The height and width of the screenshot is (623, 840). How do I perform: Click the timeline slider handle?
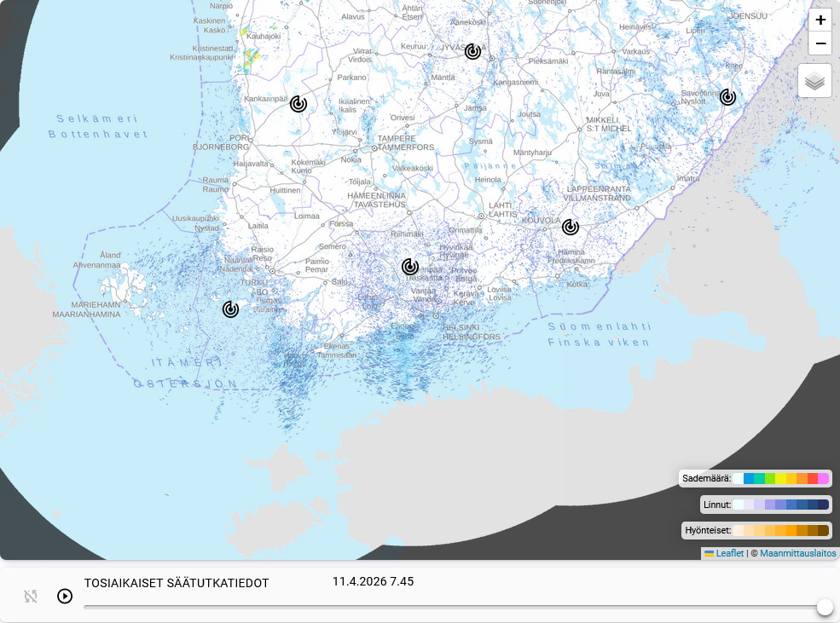(x=825, y=607)
